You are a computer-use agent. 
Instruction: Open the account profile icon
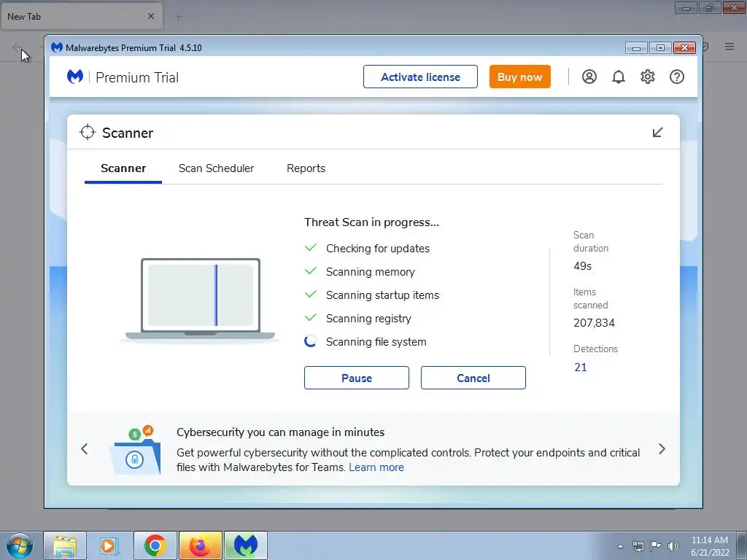589,77
